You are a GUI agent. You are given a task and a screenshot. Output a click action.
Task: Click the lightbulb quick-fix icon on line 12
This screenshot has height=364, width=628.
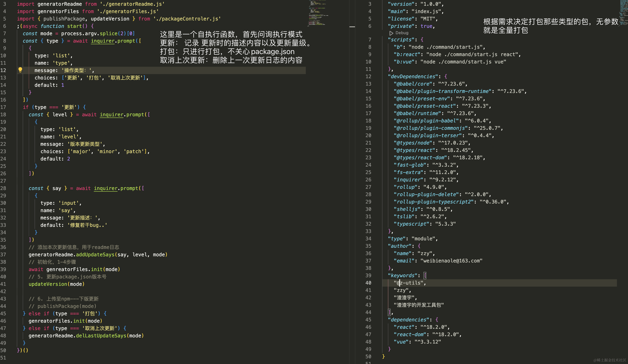[x=20, y=70]
